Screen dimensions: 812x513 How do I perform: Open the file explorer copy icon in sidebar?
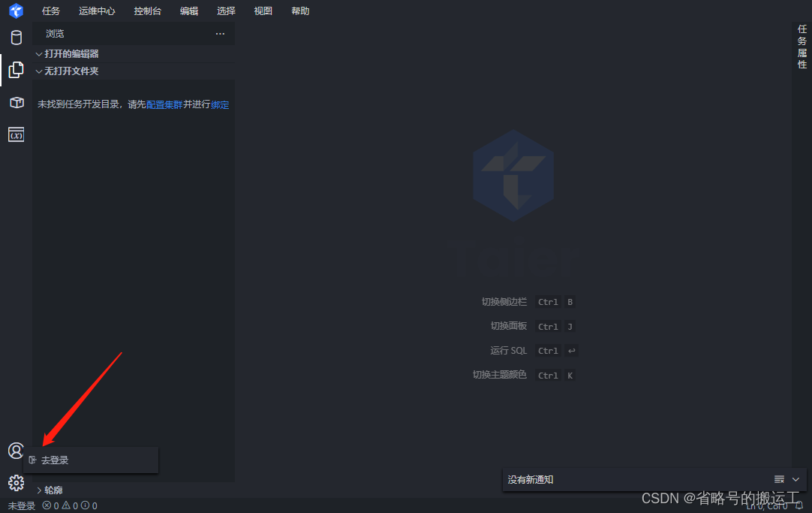pyautogui.click(x=16, y=70)
